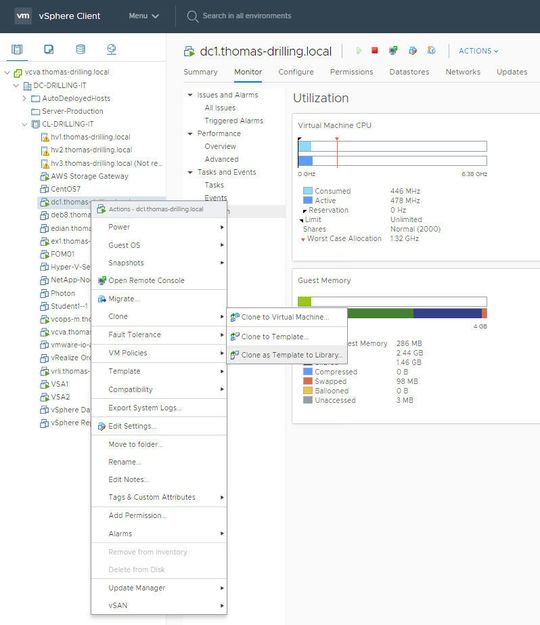This screenshot has height=625, width=540.
Task: Click the Edit Settings icon in context menu
Action: [x=102, y=426]
